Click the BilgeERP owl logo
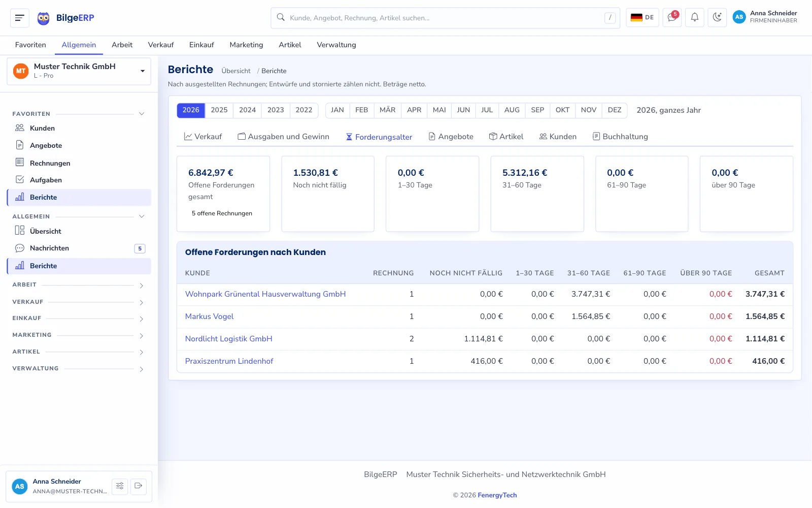The height and width of the screenshot is (508, 812). (x=44, y=18)
